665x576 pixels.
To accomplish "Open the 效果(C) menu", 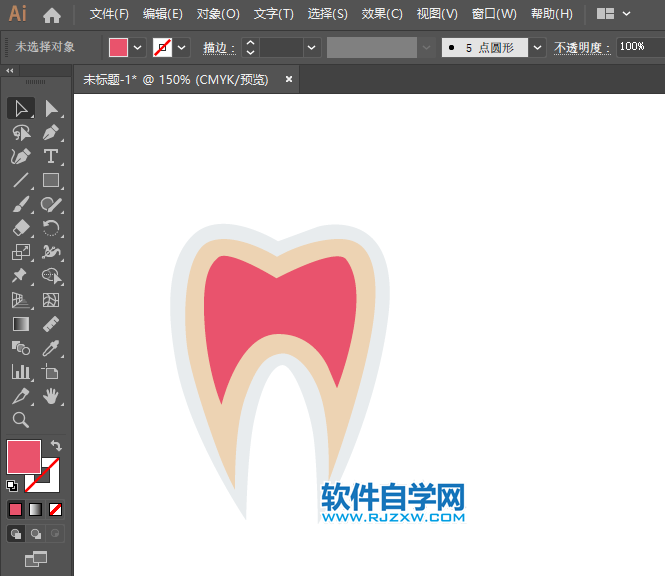I will click(382, 14).
